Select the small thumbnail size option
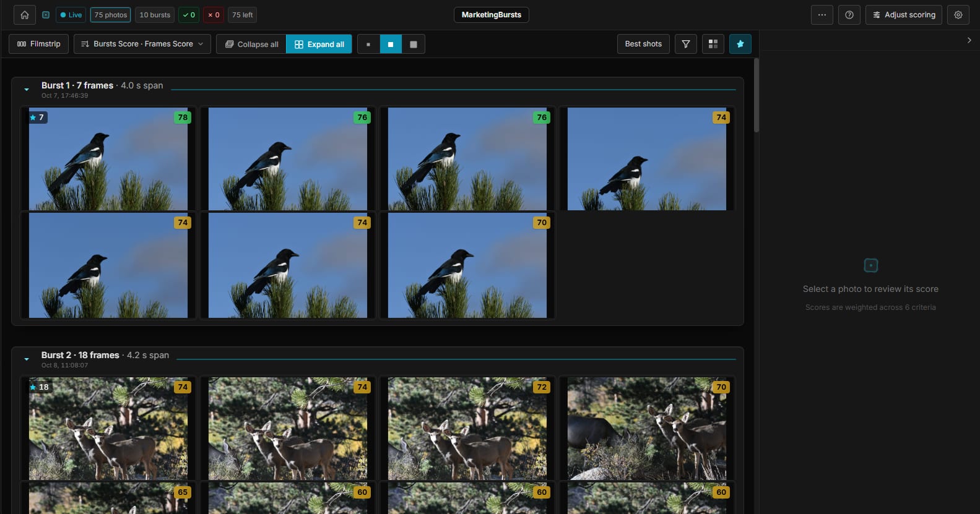The width and height of the screenshot is (980, 514). (368, 44)
